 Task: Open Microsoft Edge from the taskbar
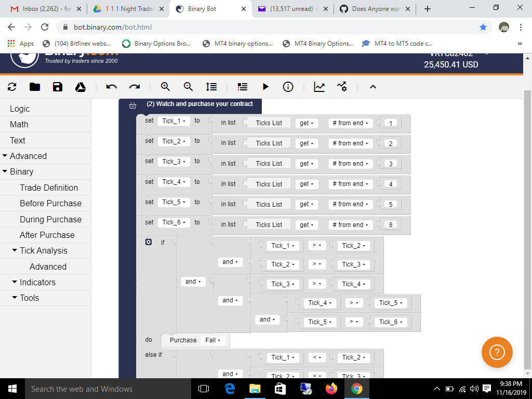point(229,389)
